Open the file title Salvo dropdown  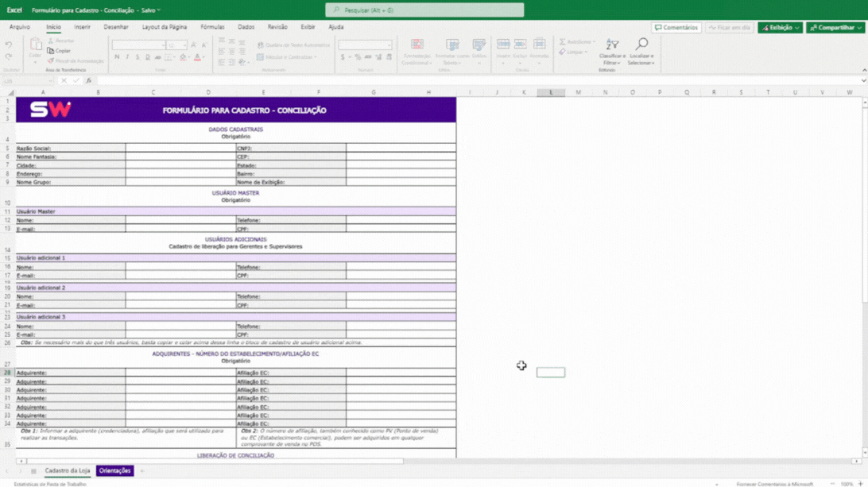click(159, 10)
